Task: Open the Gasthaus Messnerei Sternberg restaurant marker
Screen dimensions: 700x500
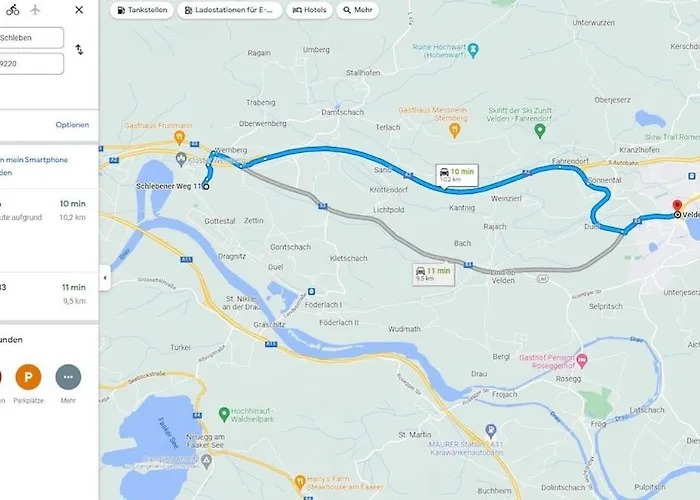Action: click(454, 130)
